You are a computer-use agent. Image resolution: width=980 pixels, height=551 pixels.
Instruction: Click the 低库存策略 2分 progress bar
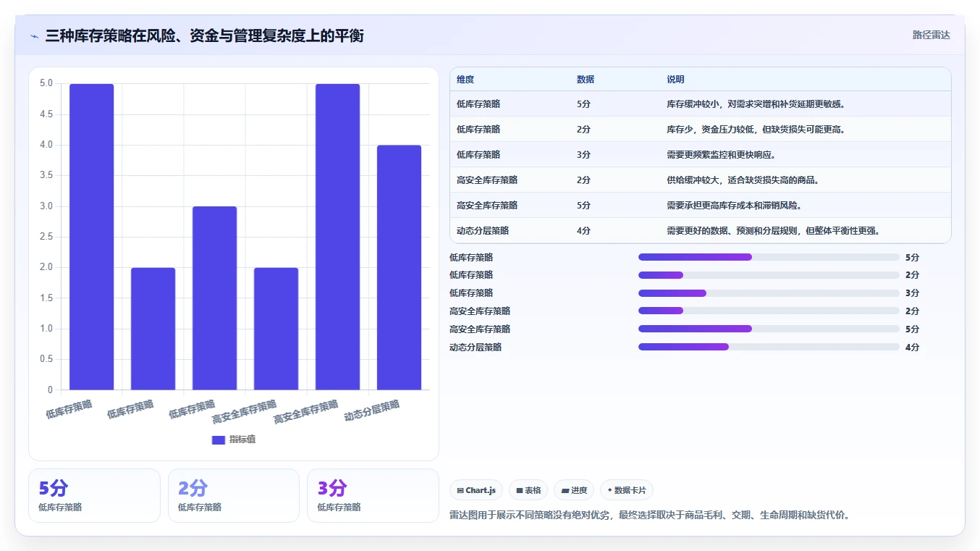(x=769, y=275)
